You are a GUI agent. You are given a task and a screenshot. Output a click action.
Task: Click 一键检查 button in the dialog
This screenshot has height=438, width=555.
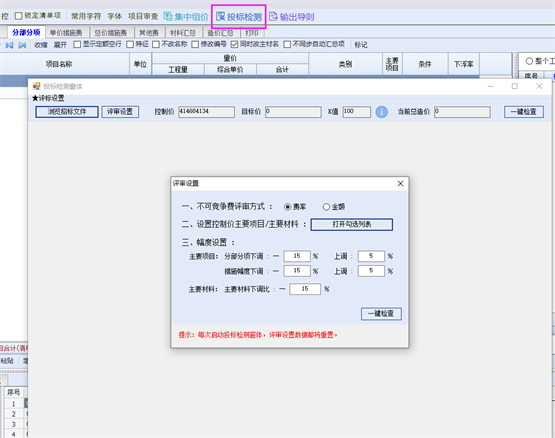point(381,314)
